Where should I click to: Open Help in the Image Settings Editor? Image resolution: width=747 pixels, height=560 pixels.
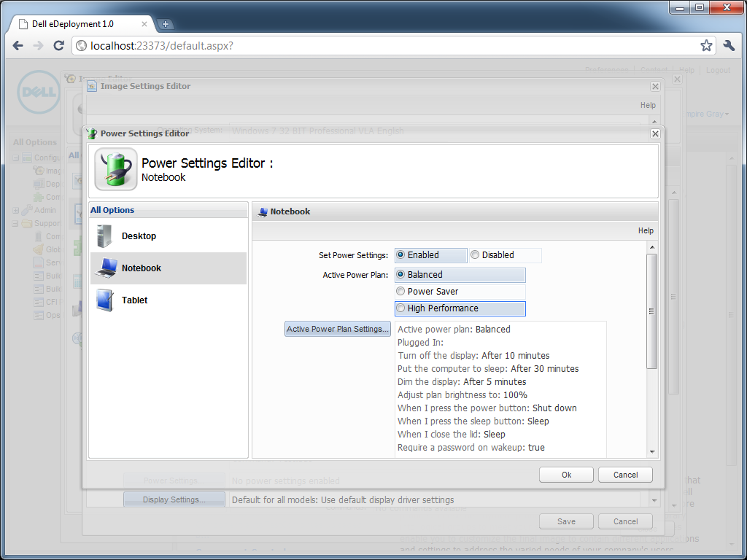click(648, 105)
